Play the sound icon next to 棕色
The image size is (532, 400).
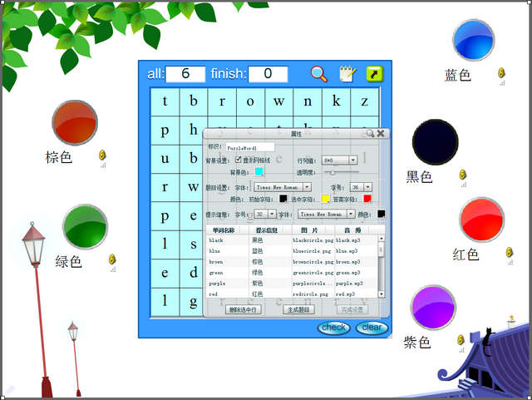point(101,155)
